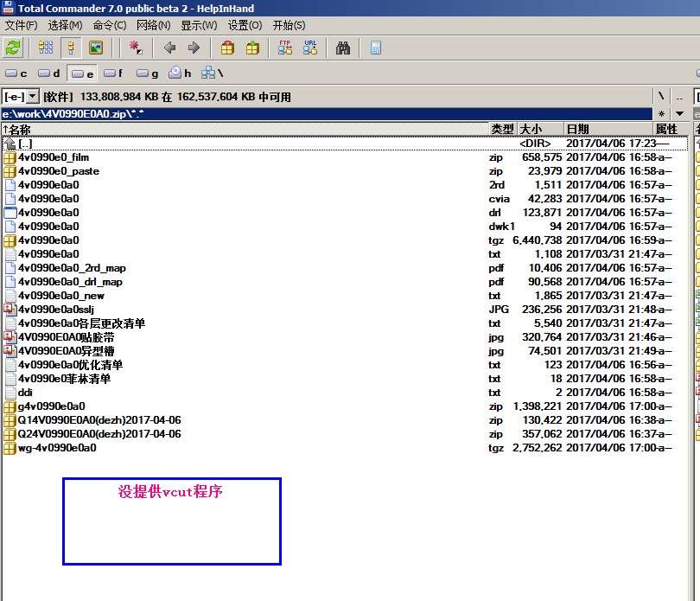Select 4v0990e0a0各层更改清单 txt file
Image resolution: width=700 pixels, height=601 pixels.
click(345, 323)
